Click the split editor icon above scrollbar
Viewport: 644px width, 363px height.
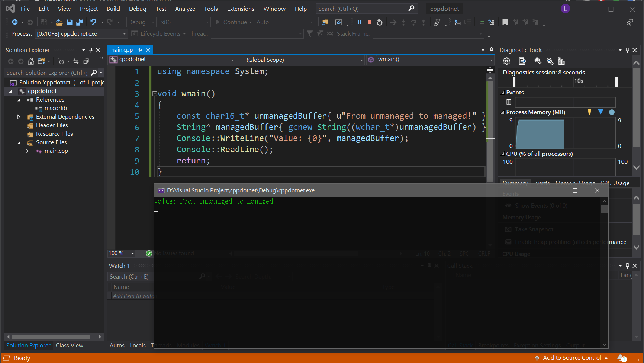point(490,70)
